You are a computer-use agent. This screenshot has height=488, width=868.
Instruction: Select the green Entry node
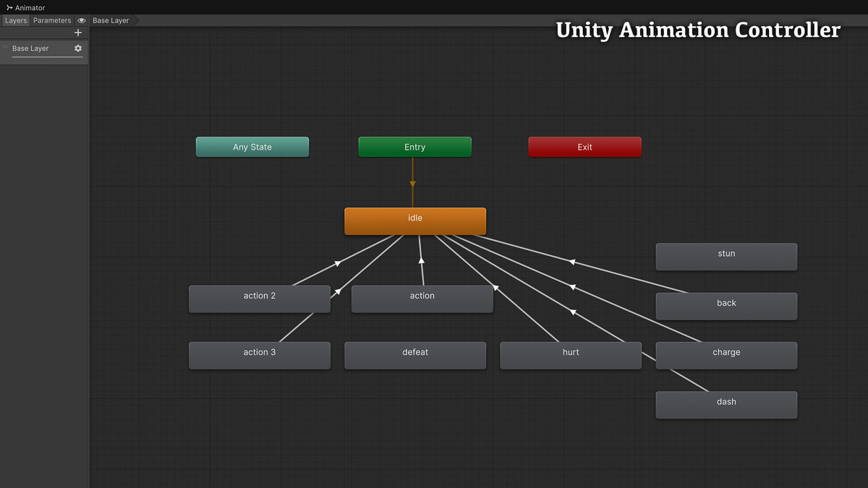point(414,146)
